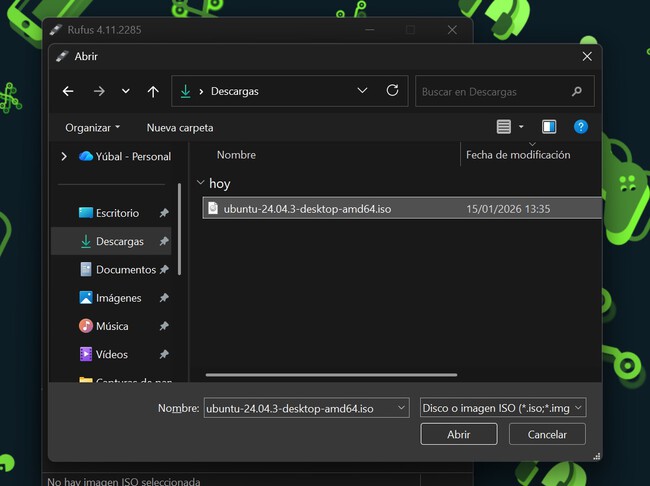650x486 pixels.
Task: Open the help question mark icon
Action: pos(581,127)
